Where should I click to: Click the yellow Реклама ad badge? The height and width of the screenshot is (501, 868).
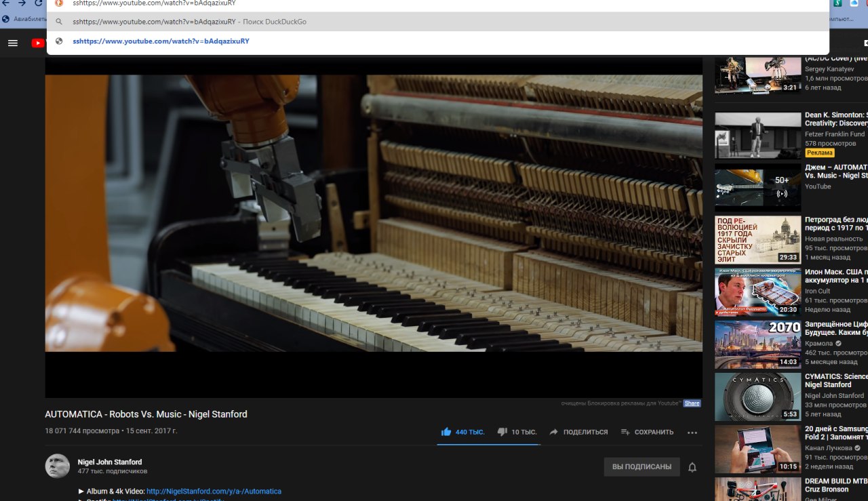pos(820,153)
